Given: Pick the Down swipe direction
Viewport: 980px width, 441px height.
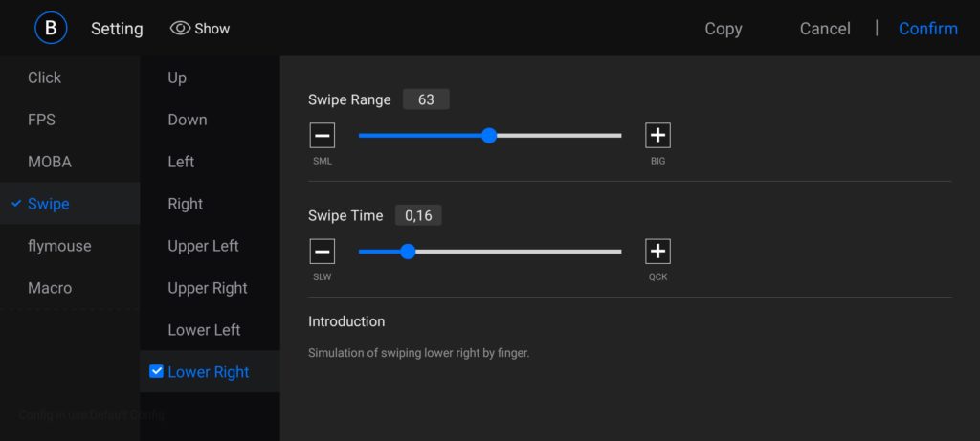Looking at the screenshot, I should click(x=188, y=120).
